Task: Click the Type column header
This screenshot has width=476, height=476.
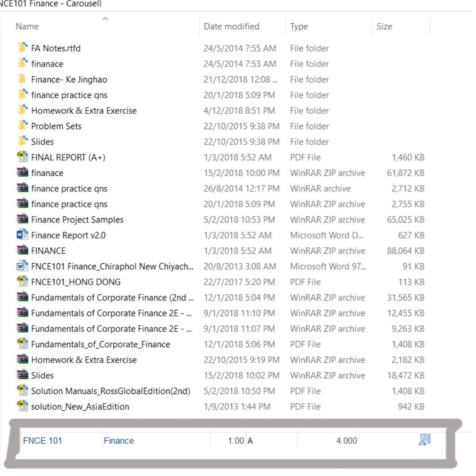Action: 299,26
